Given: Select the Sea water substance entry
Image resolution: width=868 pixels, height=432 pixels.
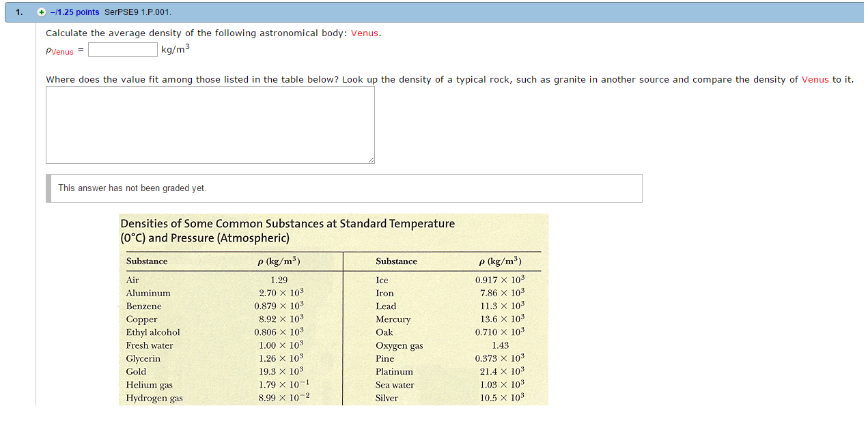Looking at the screenshot, I should point(396,385).
